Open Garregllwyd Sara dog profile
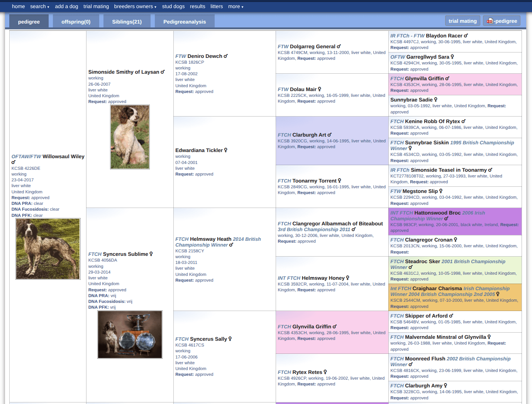532x404 pixels. pyautogui.click(x=428, y=57)
